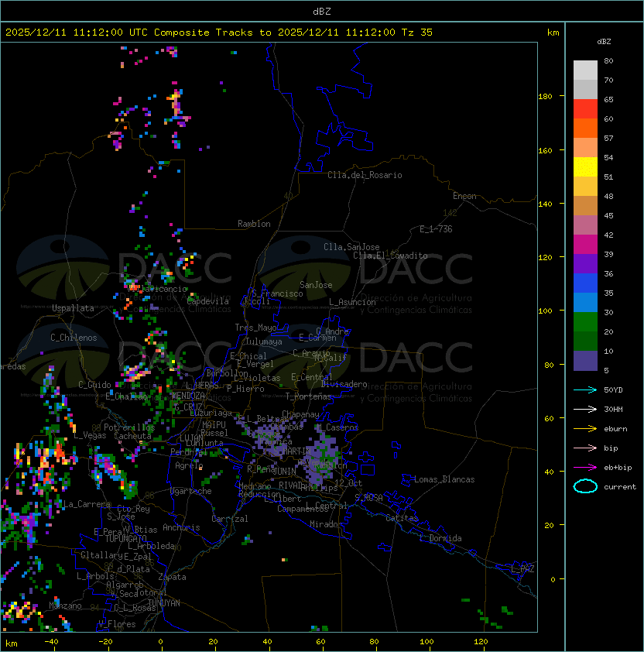Select the magenta eb+bip arrow symbol
Screen dimensions: 644x652
coord(585,467)
